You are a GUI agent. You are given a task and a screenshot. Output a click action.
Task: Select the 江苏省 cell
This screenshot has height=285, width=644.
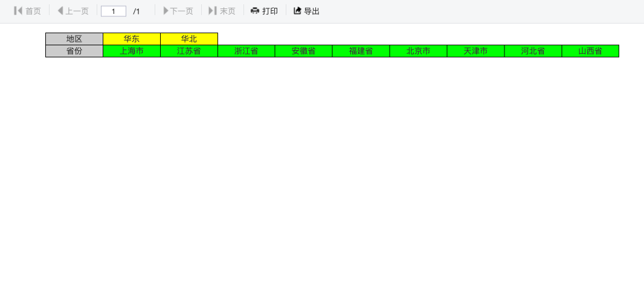[189, 51]
